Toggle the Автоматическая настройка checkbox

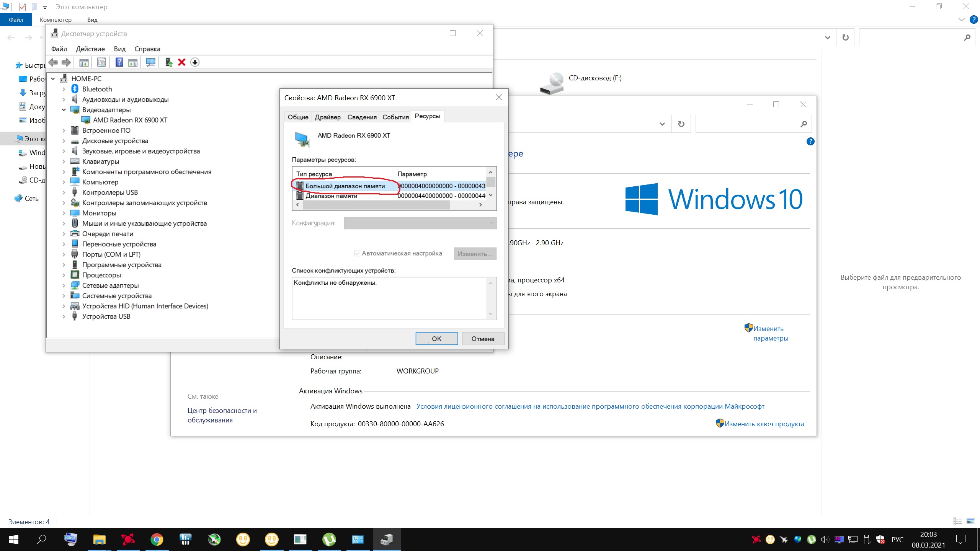[357, 253]
